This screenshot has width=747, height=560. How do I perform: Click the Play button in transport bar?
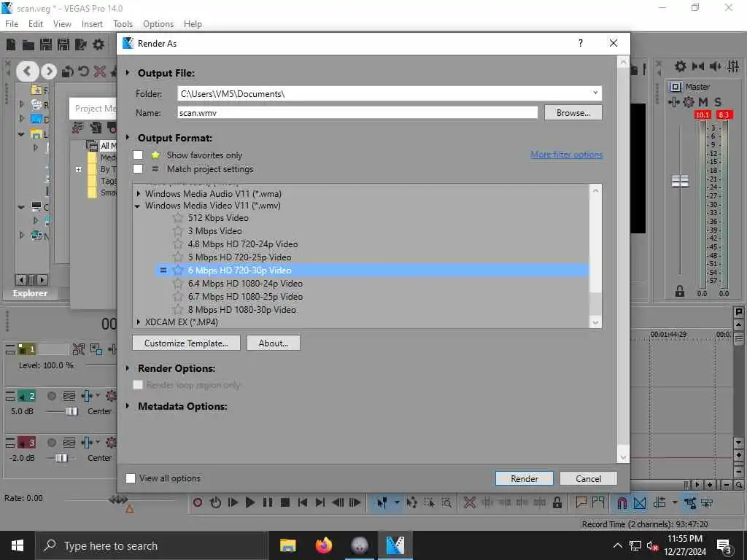250,502
